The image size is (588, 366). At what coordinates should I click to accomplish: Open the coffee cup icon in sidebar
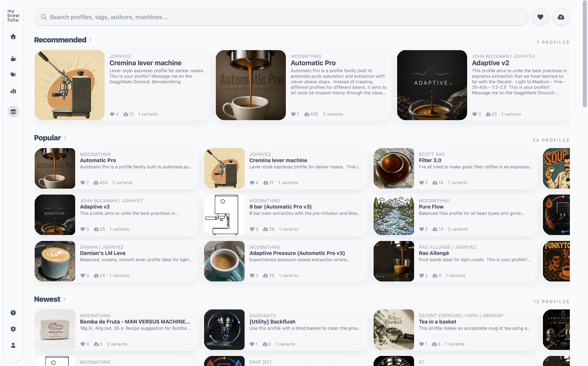[13, 59]
